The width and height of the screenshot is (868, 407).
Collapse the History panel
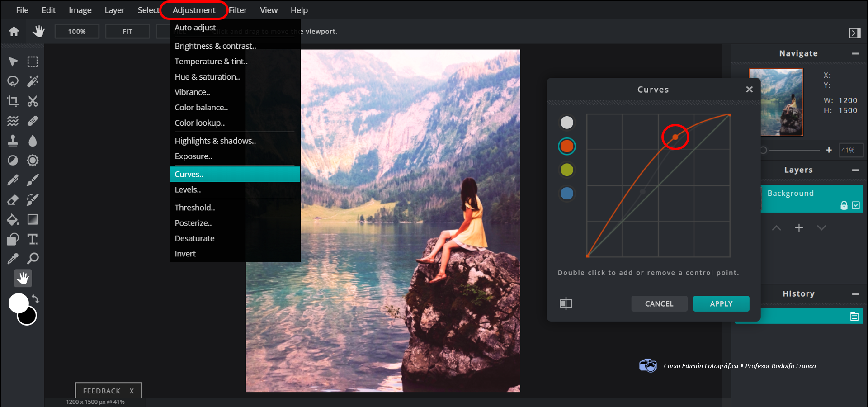pyautogui.click(x=855, y=294)
